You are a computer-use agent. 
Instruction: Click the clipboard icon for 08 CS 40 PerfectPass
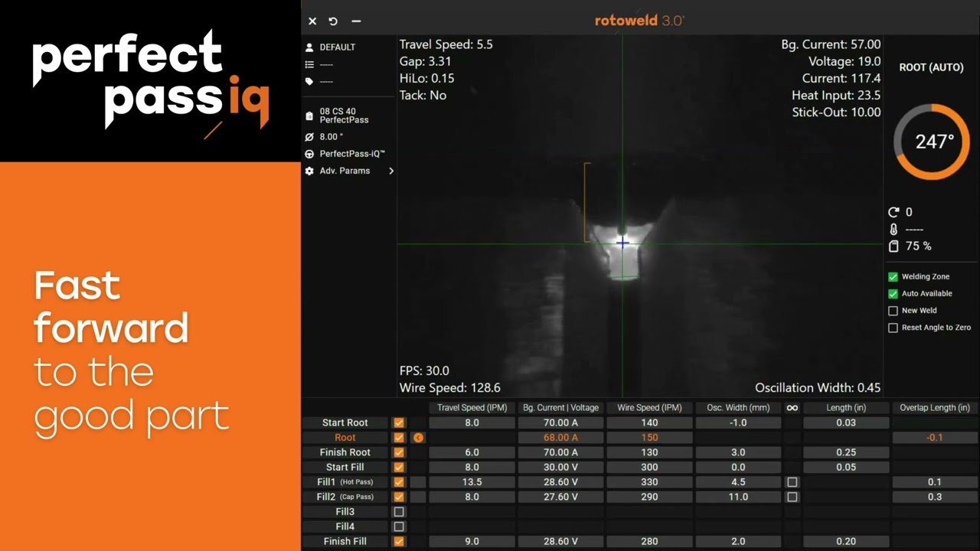click(x=309, y=116)
